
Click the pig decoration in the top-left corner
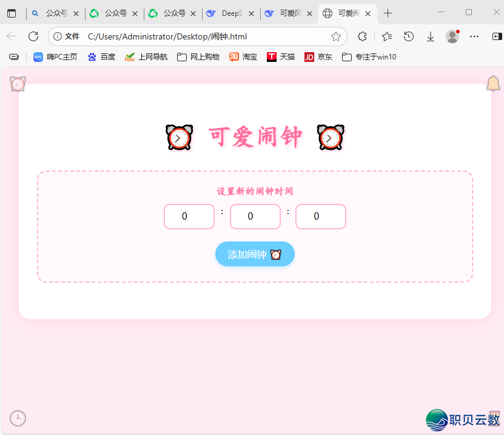pyautogui.click(x=17, y=83)
